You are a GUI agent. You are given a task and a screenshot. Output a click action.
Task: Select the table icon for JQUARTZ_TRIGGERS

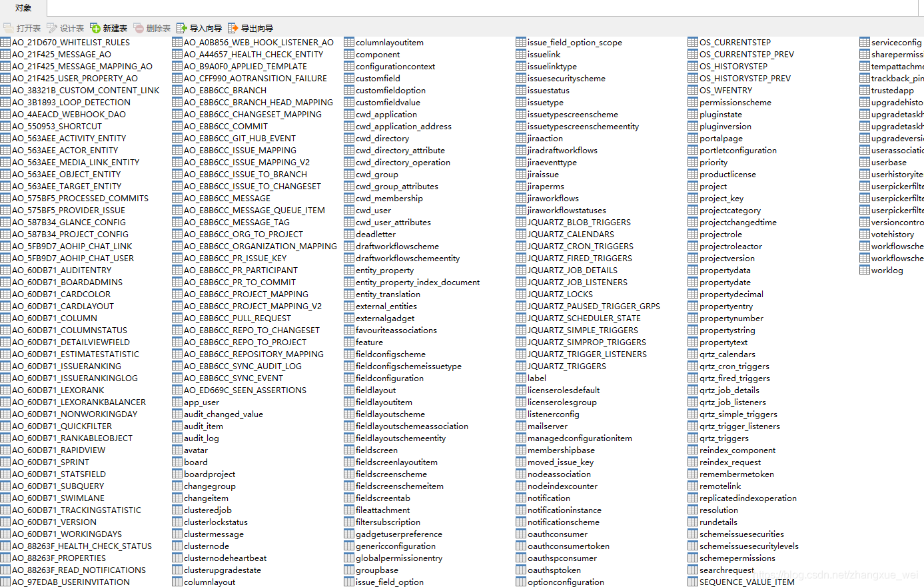[x=521, y=366]
